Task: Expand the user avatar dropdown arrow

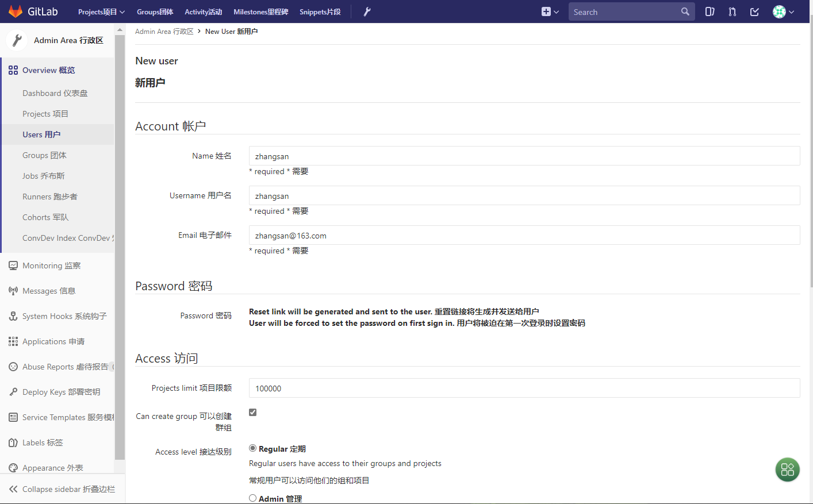Action: 792,12
